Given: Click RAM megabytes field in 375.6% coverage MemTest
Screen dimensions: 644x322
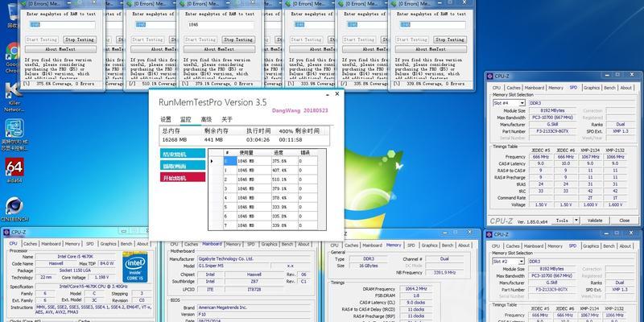Looking at the screenshot, I should tap(62, 25).
